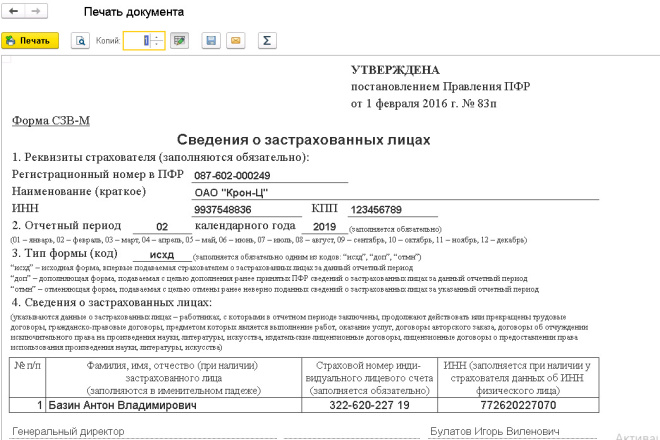Click the КПП value 123456789
The width and height of the screenshot is (660, 440).
click(x=375, y=210)
